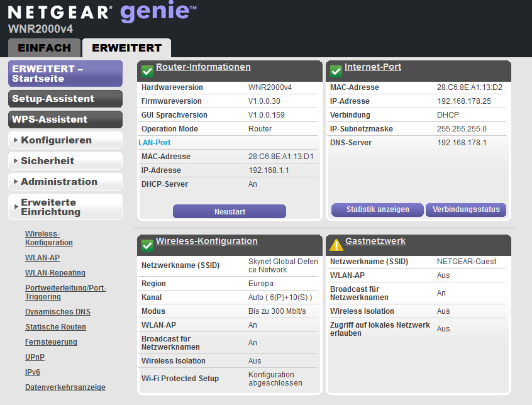Screen dimensions: 532x405
Task: Collapse the Erweiterte Einrichtung section arrow
Action: 16,206
